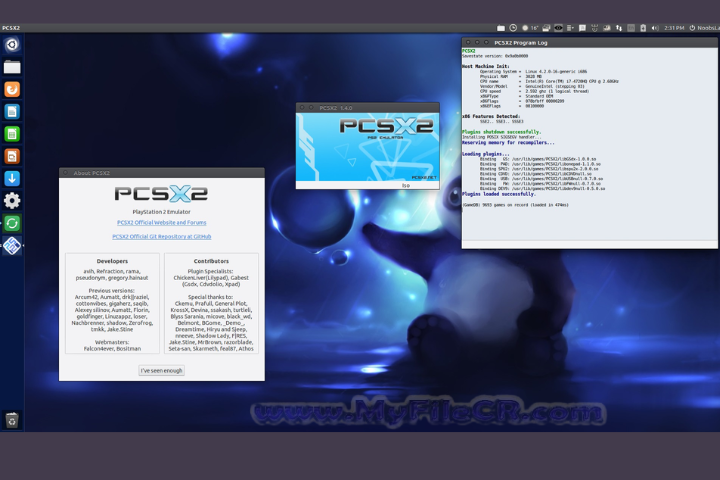
Task: Click the network up-down arrows indicator
Action: coord(619,28)
